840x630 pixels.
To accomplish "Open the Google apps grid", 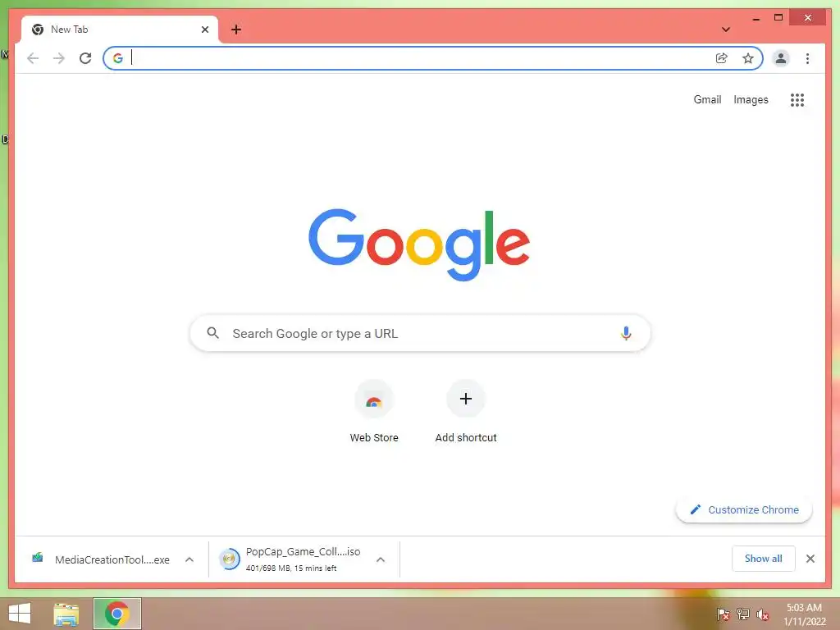I will tap(797, 99).
